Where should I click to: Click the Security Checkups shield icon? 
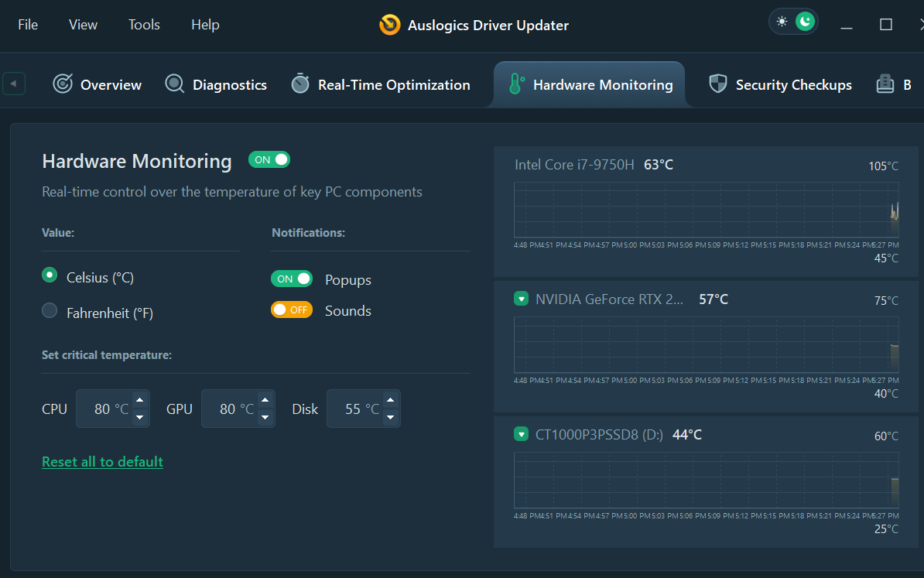point(718,84)
